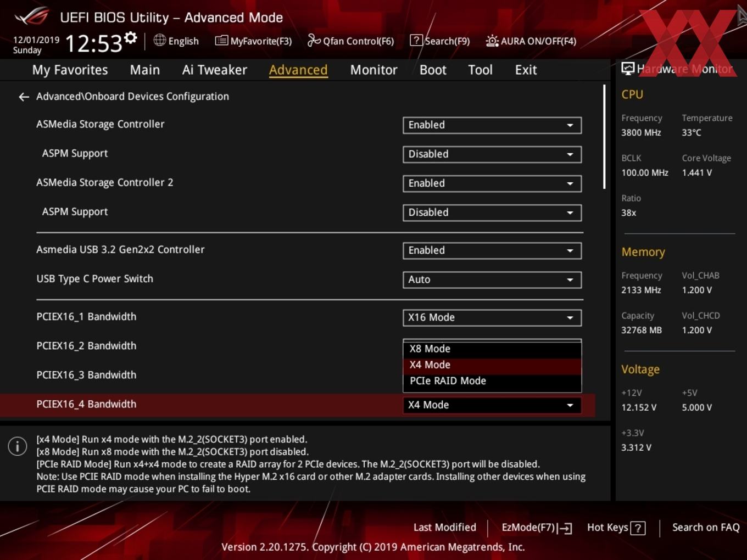
Task: Click Search on FAQ link
Action: point(706,528)
